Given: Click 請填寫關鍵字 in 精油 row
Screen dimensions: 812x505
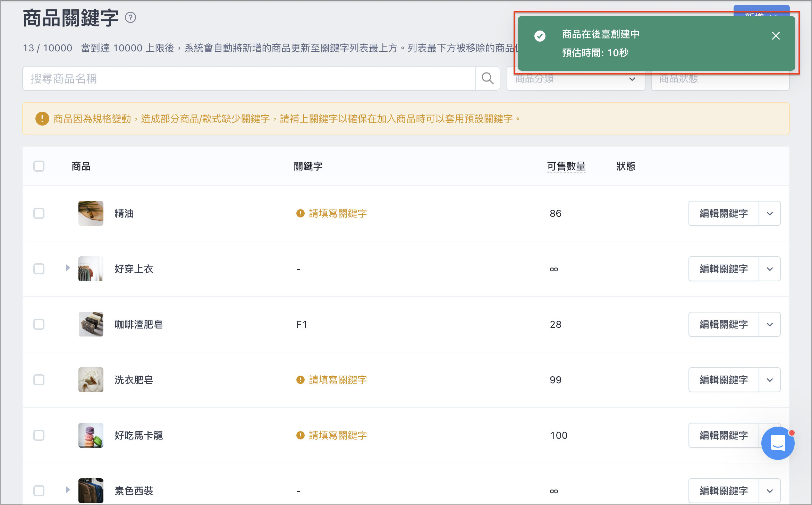Looking at the screenshot, I should point(338,213).
